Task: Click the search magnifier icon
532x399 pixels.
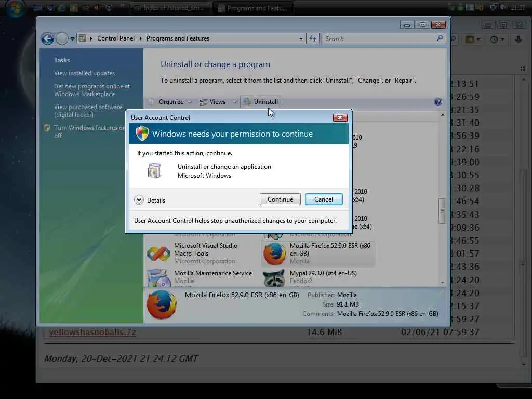Action: [x=440, y=38]
